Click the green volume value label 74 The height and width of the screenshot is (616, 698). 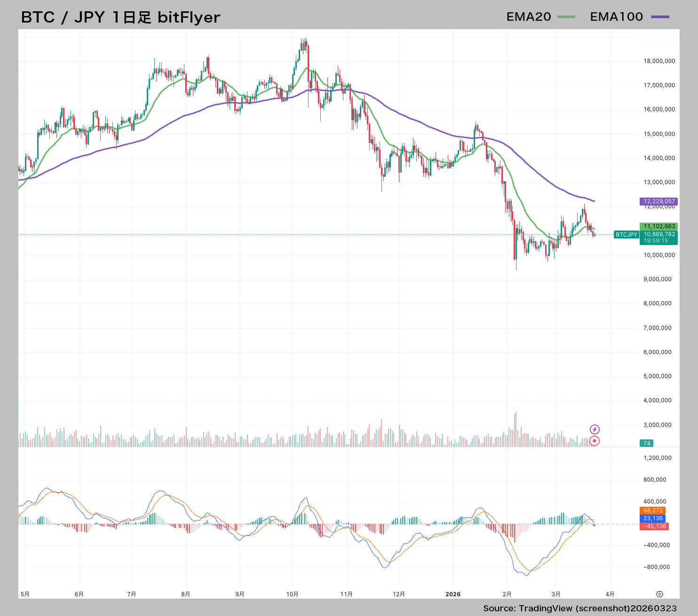[x=647, y=443]
